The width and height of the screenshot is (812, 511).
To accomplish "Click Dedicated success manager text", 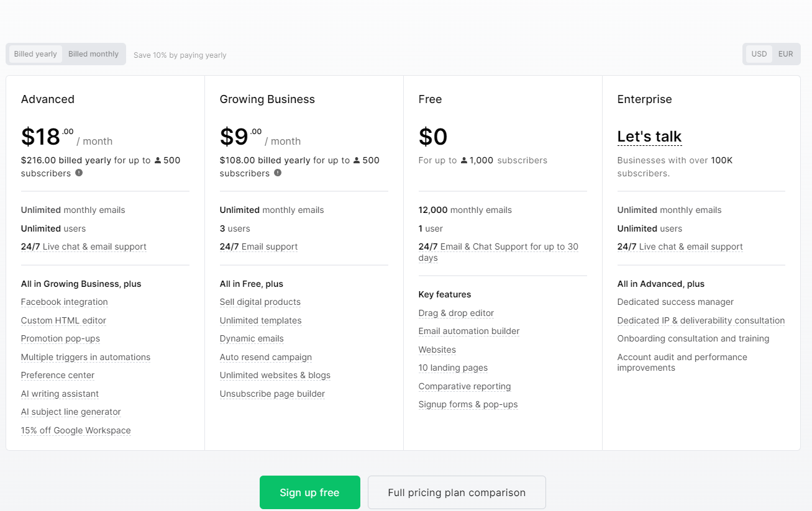I will [x=675, y=302].
